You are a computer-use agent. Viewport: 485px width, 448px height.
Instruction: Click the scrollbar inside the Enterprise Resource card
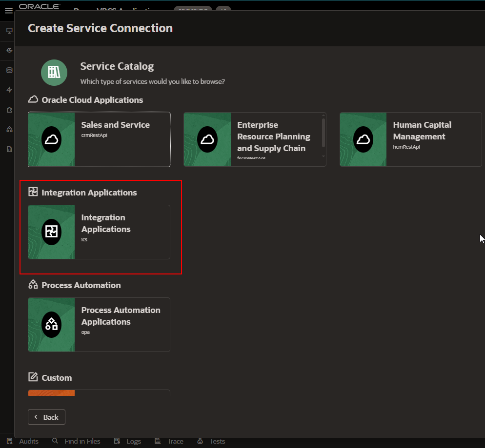323,133
